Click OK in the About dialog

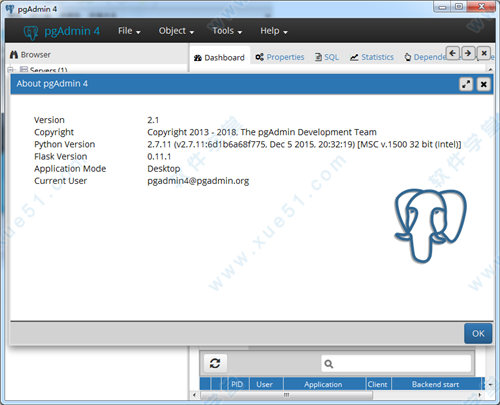tap(478, 333)
